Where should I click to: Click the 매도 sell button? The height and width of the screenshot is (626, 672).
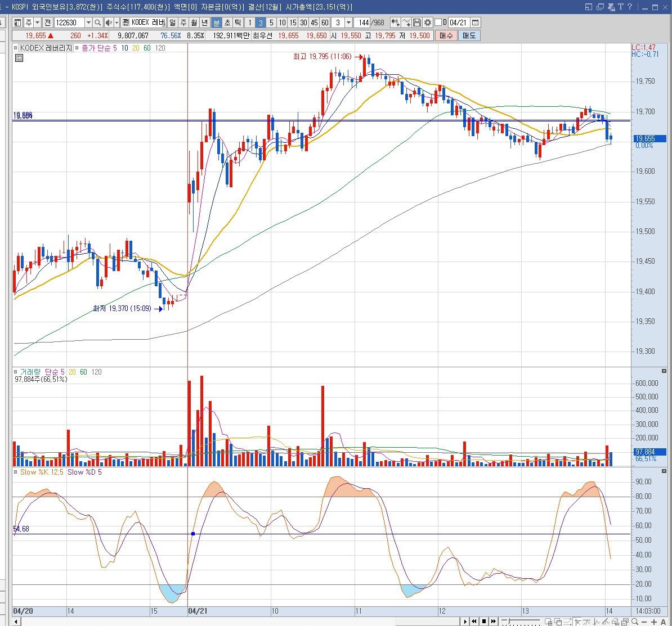469,35
